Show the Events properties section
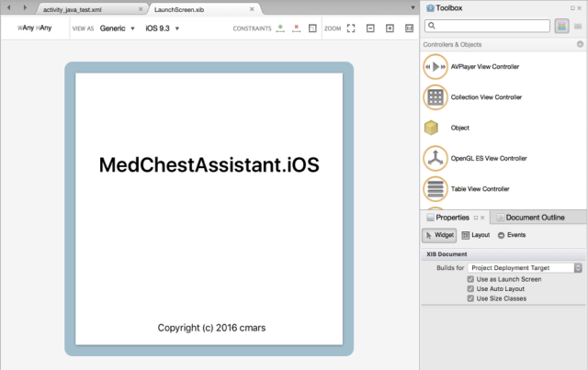The width and height of the screenshot is (588, 370). [512, 235]
